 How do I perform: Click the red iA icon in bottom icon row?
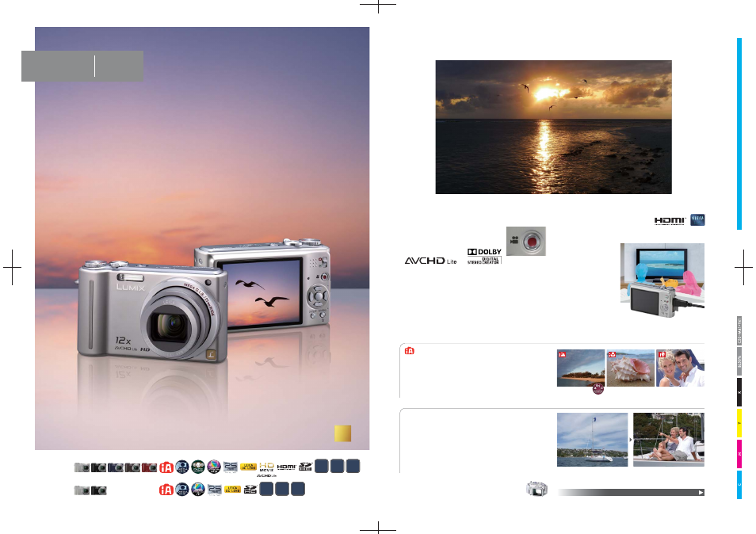pos(166,490)
